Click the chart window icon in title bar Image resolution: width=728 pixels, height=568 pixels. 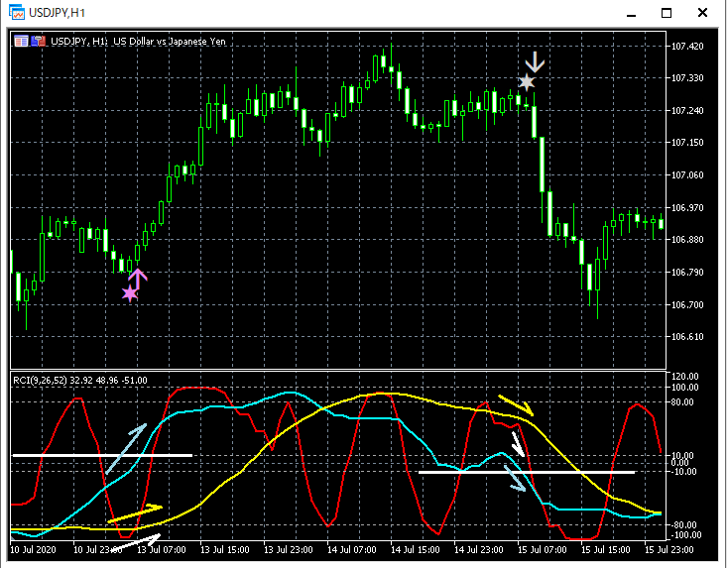tap(17, 12)
